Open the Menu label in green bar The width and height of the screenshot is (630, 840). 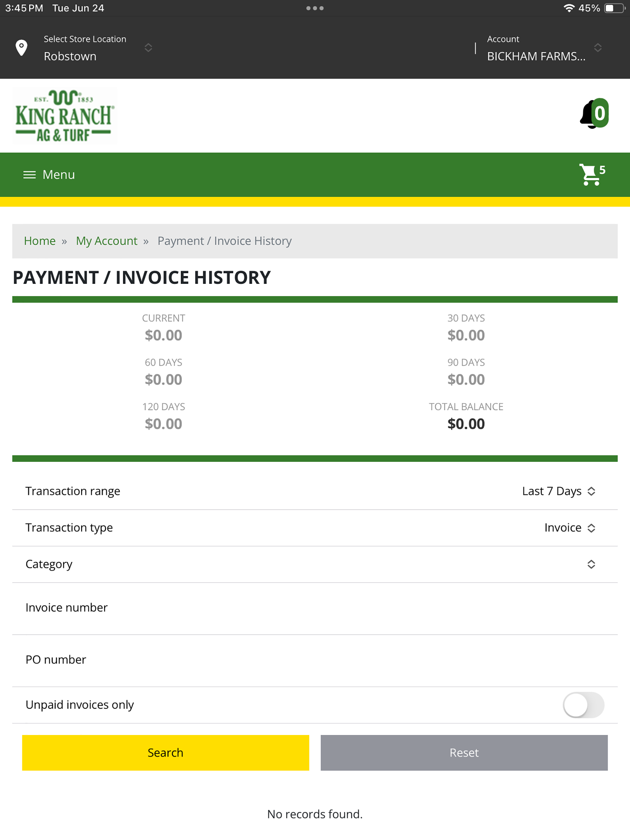tap(59, 175)
